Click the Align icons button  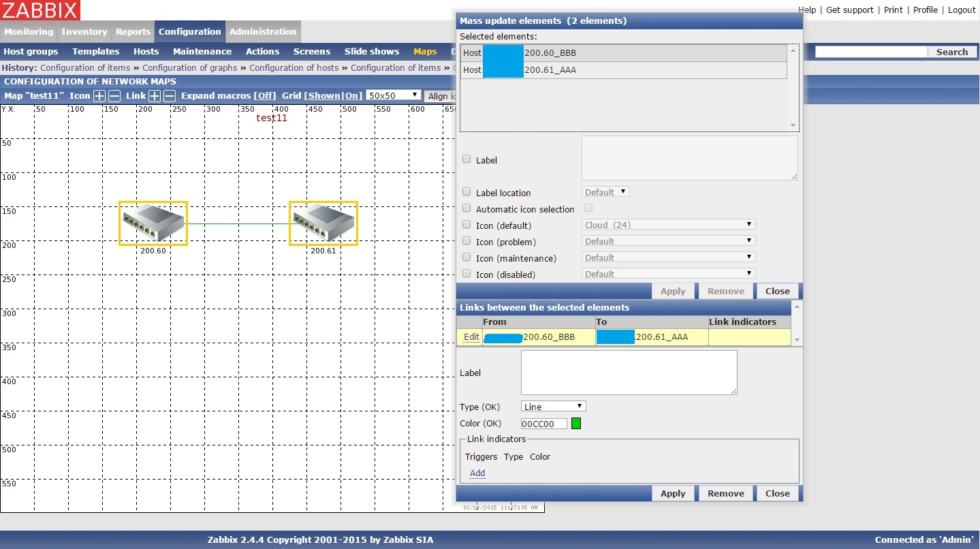click(x=441, y=96)
